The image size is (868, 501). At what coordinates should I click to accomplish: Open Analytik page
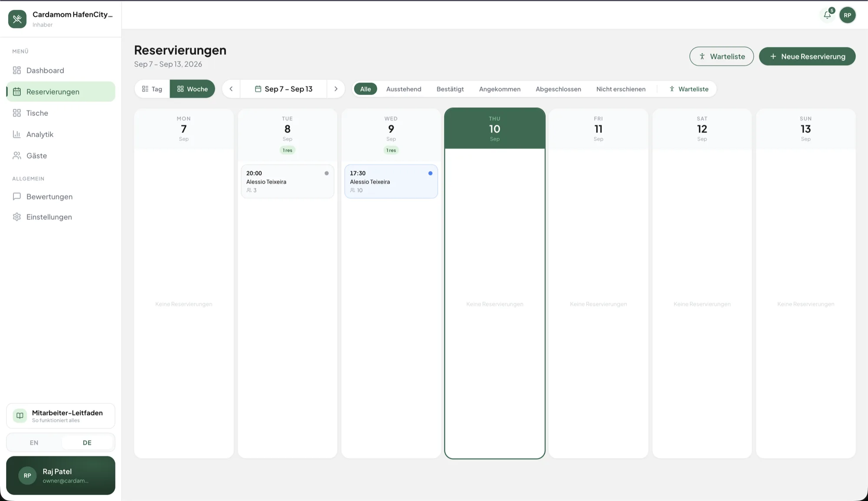click(x=61, y=134)
